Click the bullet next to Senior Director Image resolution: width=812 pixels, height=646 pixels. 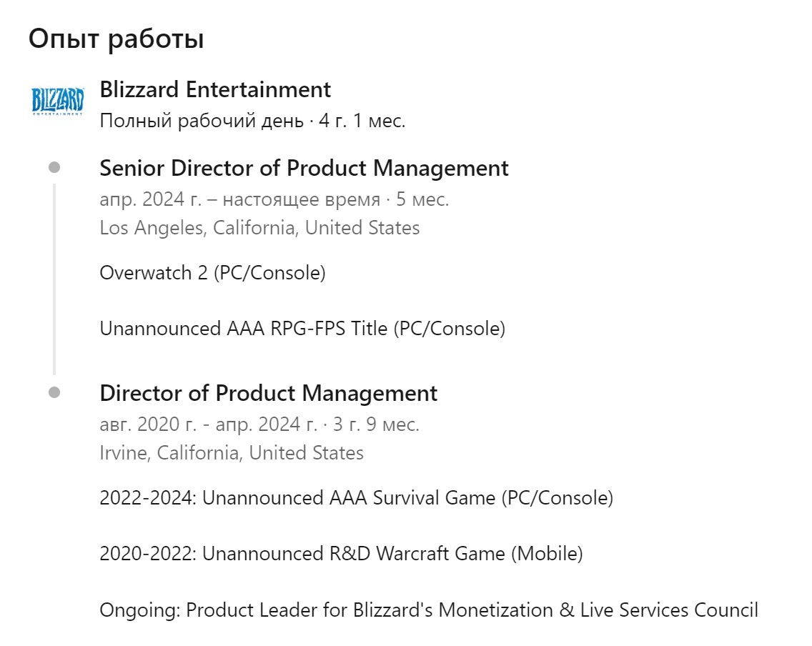(x=54, y=167)
